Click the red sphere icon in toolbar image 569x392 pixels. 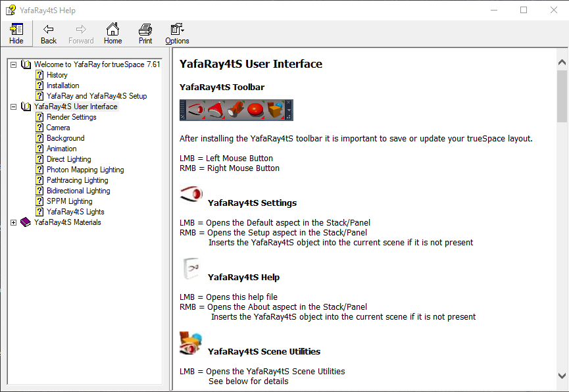tap(255, 110)
